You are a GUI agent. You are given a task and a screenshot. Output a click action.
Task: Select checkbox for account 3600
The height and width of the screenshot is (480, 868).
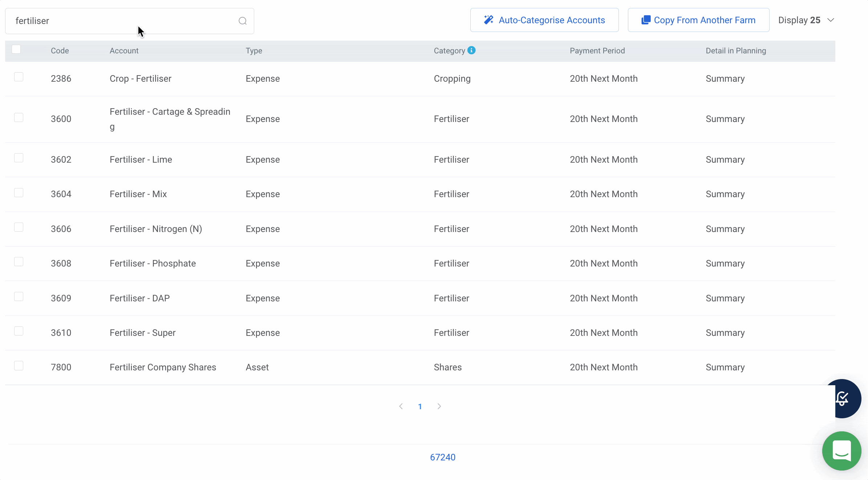[x=19, y=117]
